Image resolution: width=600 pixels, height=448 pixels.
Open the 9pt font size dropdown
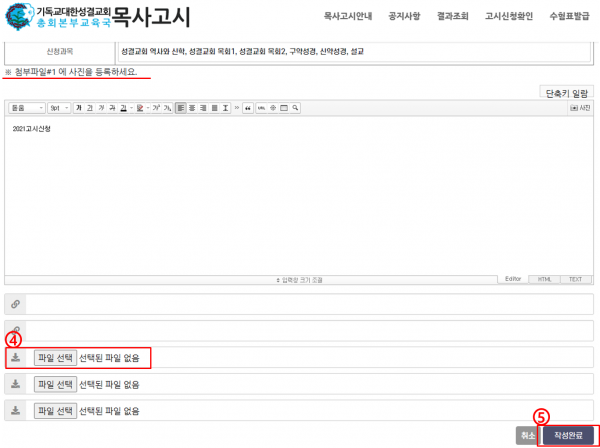coord(59,108)
